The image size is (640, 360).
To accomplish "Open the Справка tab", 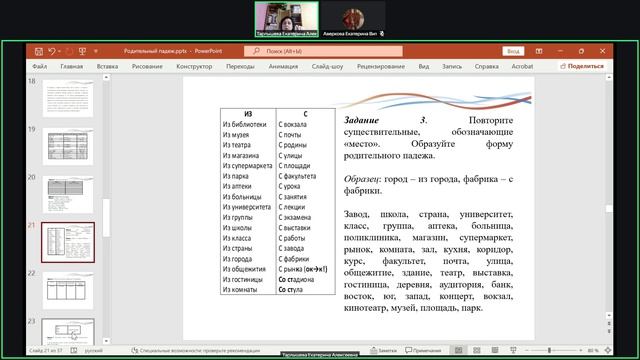I will [x=487, y=66].
